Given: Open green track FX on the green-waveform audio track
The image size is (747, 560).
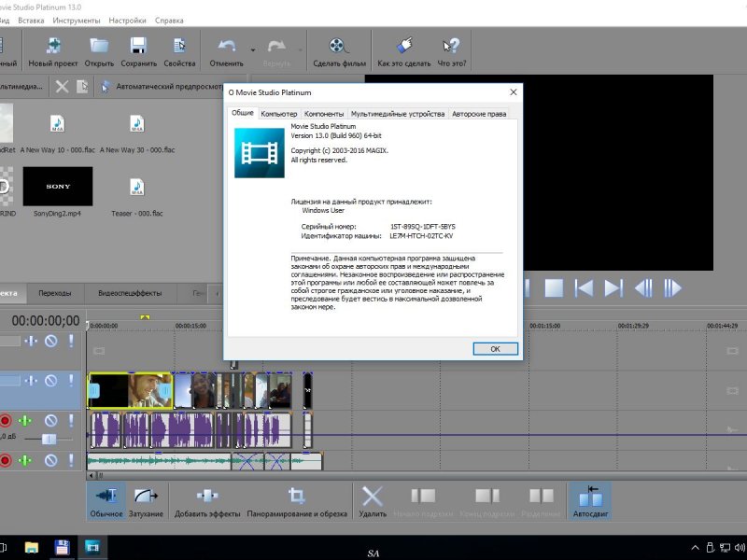Looking at the screenshot, I should click(x=25, y=460).
